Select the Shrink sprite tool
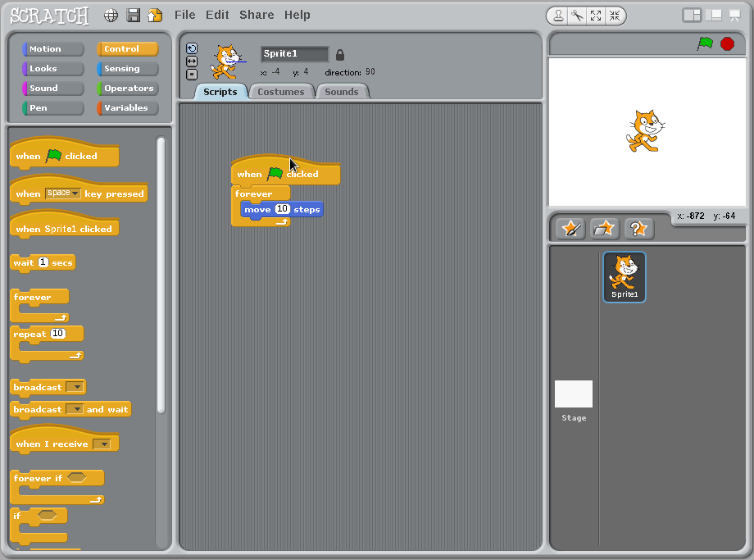 pyautogui.click(x=615, y=16)
